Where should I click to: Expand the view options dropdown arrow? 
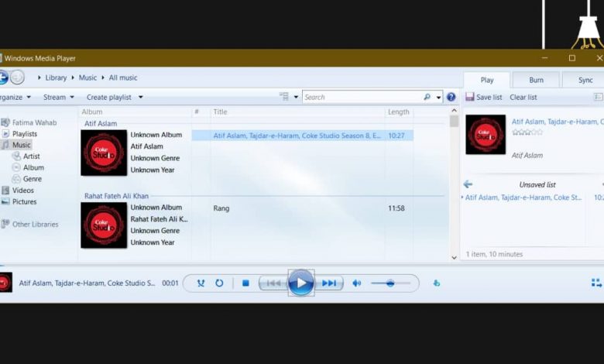pyautogui.click(x=296, y=97)
